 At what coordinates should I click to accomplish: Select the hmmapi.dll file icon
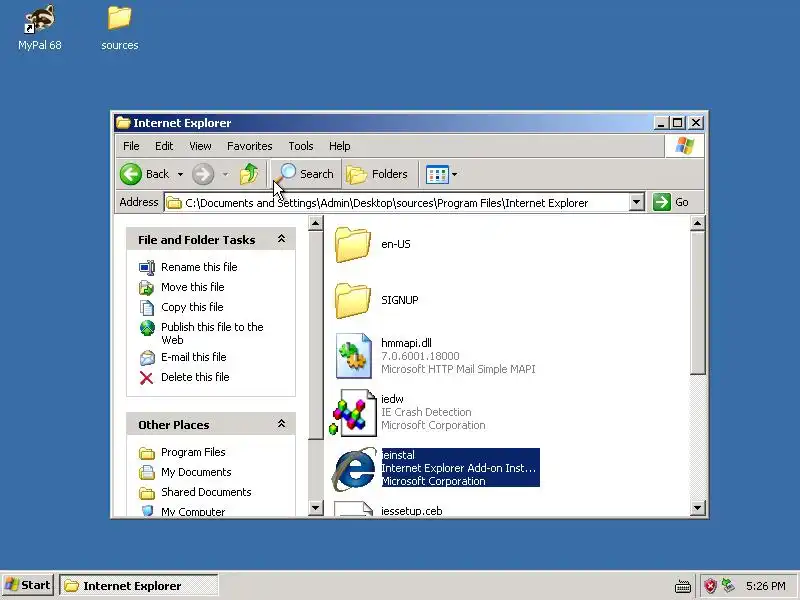click(354, 356)
